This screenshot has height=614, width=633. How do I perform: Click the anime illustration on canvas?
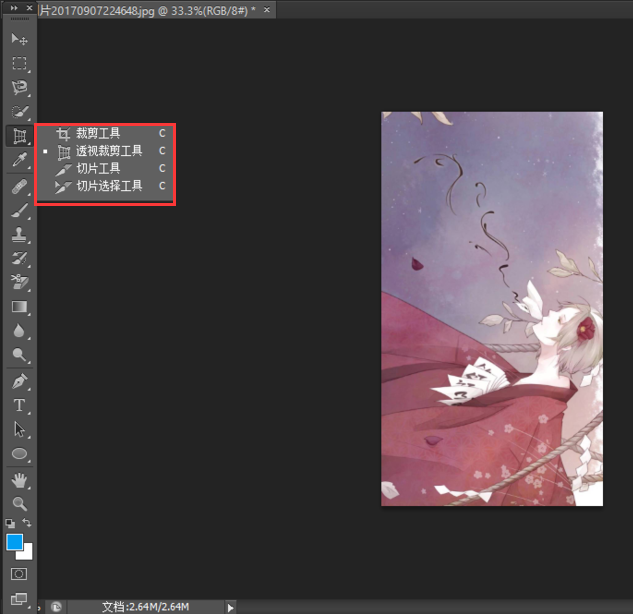tap(492, 309)
